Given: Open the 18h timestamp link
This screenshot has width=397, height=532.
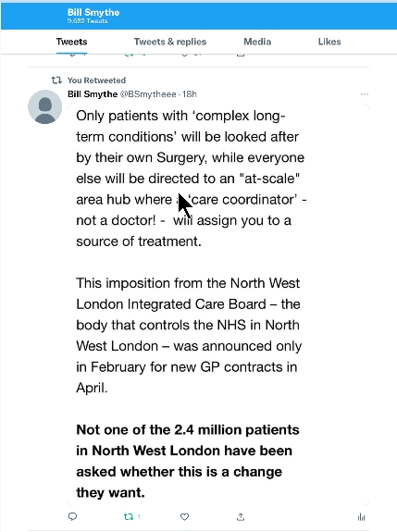Looking at the screenshot, I should point(190,94).
